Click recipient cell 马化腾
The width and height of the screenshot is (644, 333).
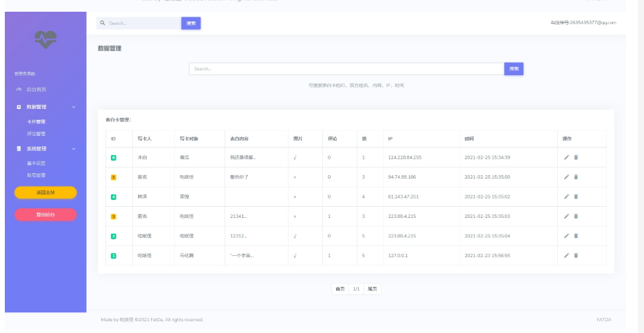[x=187, y=256]
